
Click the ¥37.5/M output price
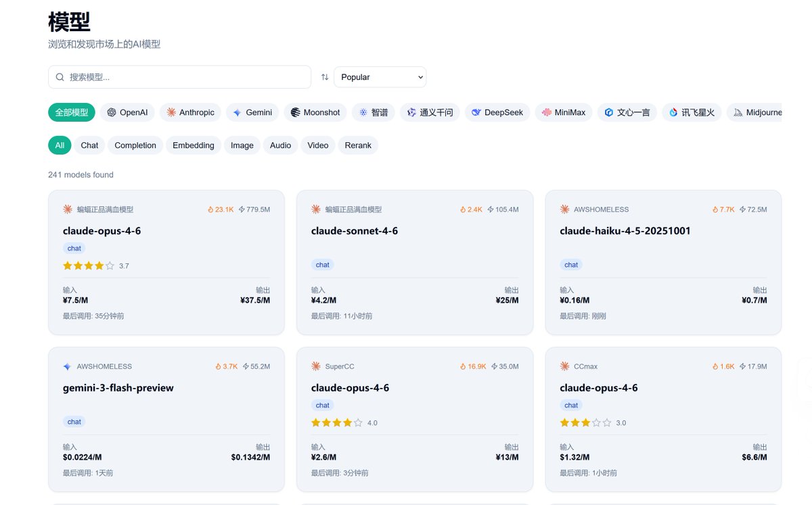click(255, 301)
